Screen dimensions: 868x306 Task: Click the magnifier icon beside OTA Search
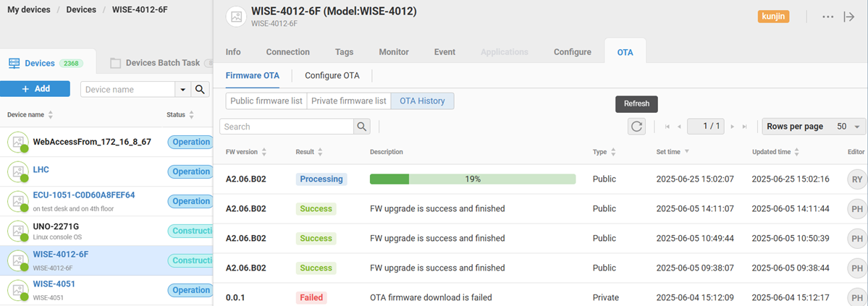click(362, 127)
